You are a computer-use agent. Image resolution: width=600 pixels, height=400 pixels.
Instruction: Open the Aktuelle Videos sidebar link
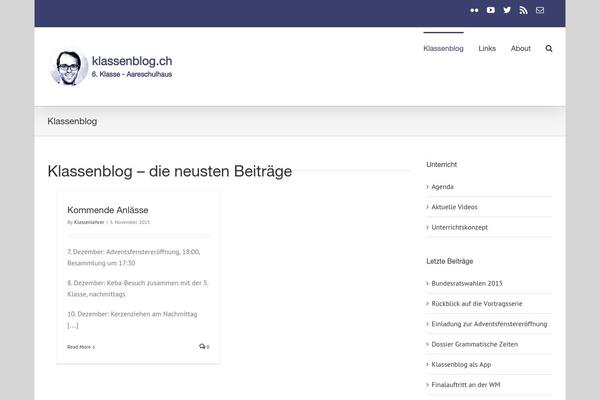454,207
